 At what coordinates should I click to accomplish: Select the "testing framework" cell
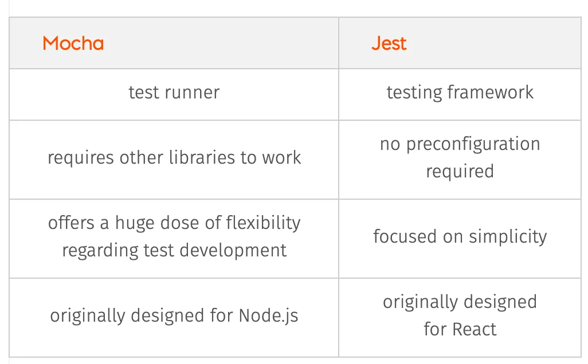click(x=460, y=94)
